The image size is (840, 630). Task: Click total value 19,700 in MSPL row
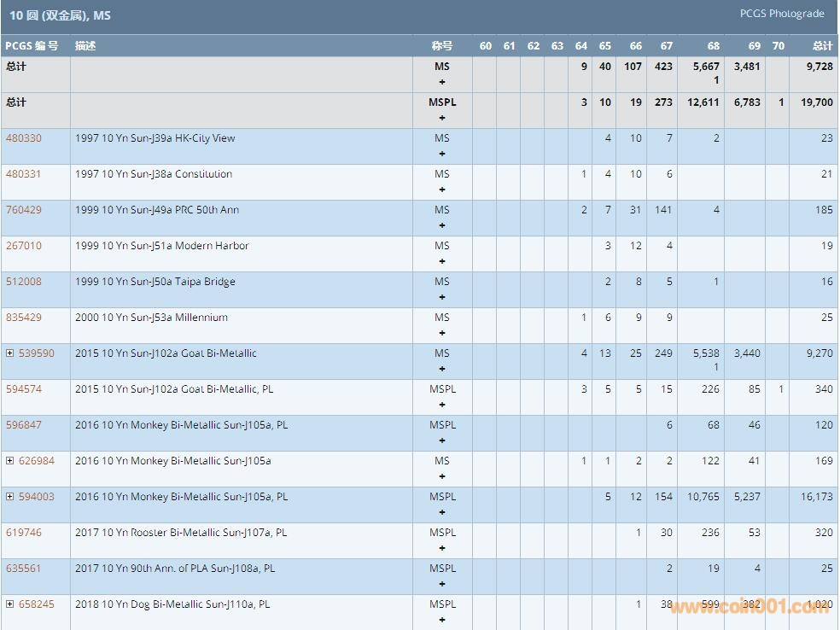click(816, 102)
